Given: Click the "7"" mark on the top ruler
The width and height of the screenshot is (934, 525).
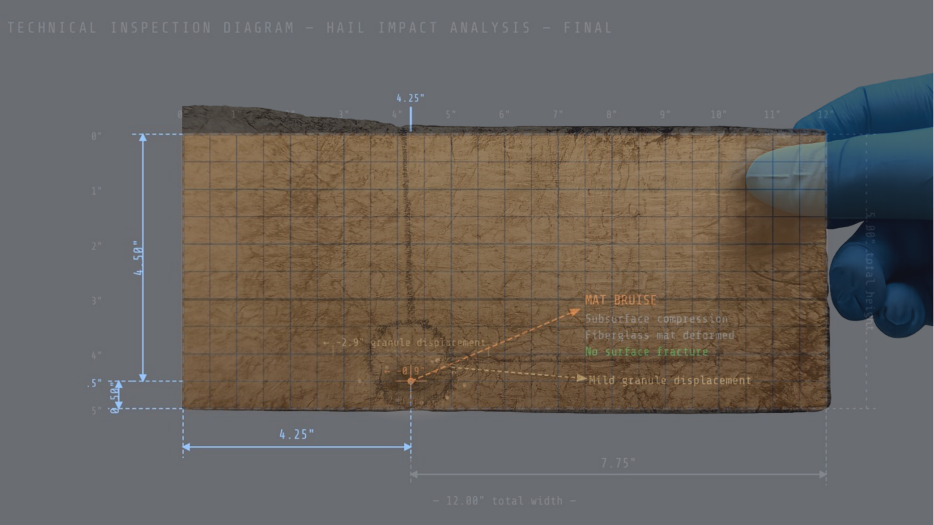Looking at the screenshot, I should click(x=558, y=114).
